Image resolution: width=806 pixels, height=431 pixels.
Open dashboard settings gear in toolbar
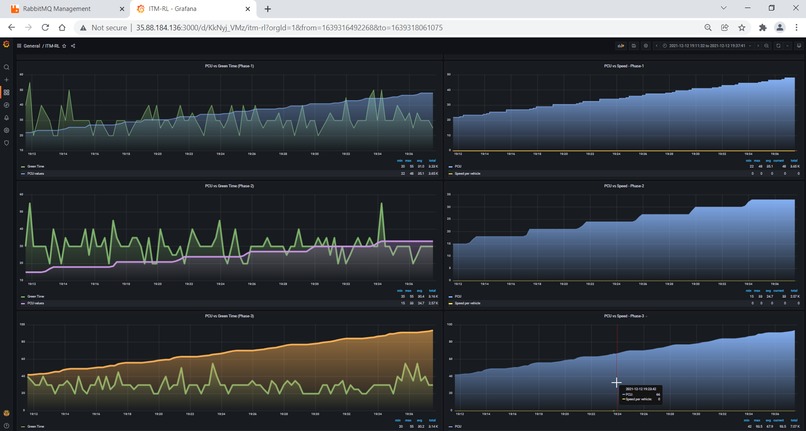pyautogui.click(x=646, y=46)
